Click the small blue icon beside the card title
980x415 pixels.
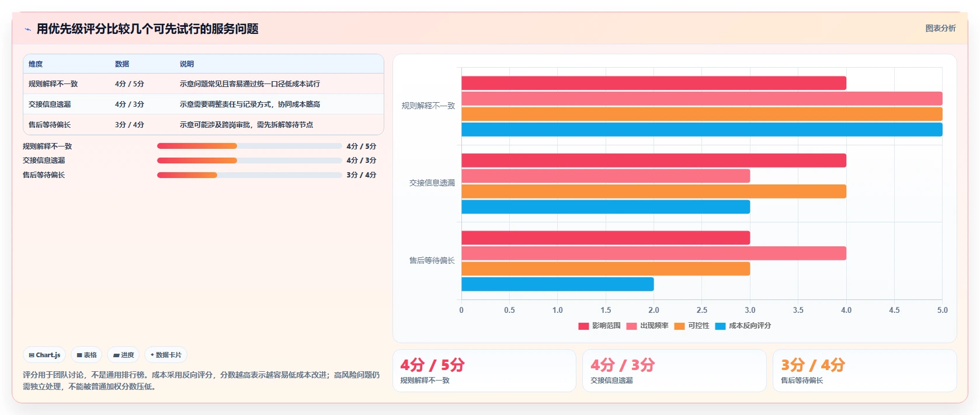click(x=27, y=29)
